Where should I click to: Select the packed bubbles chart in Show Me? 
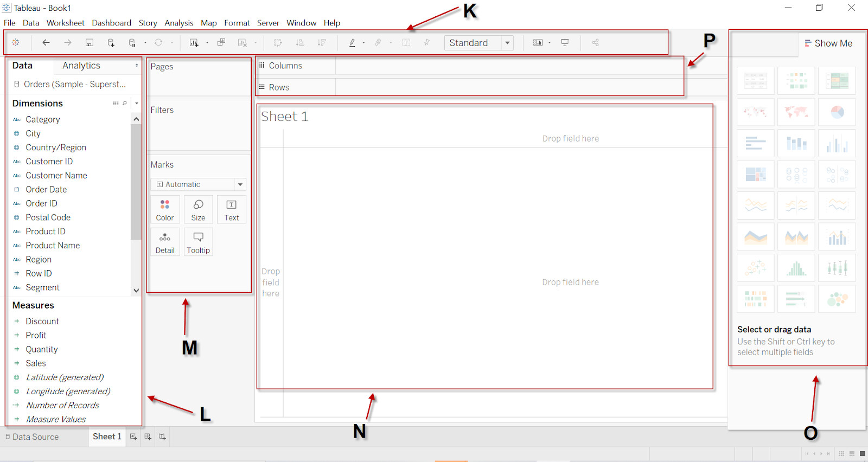(837, 299)
